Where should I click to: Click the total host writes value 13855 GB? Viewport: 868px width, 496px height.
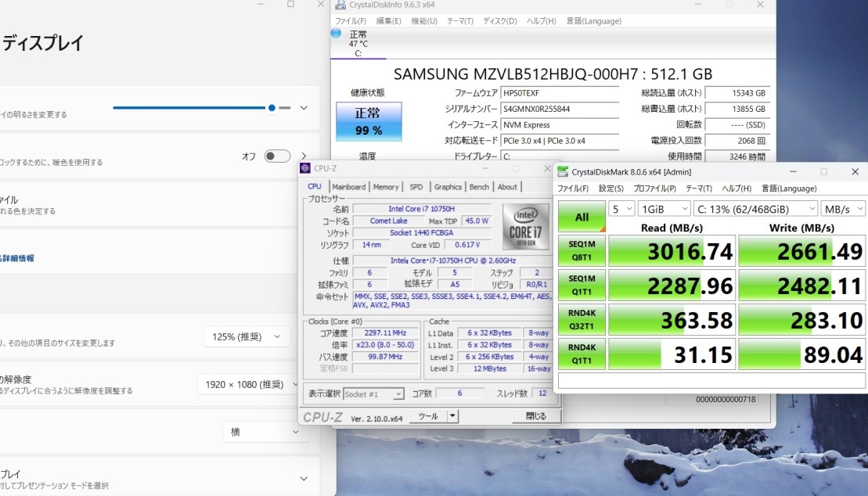pyautogui.click(x=737, y=109)
